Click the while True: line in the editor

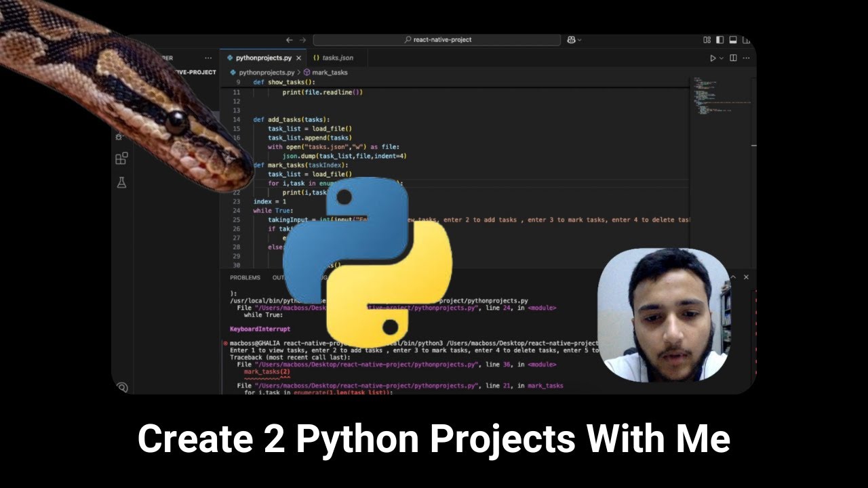(x=273, y=211)
